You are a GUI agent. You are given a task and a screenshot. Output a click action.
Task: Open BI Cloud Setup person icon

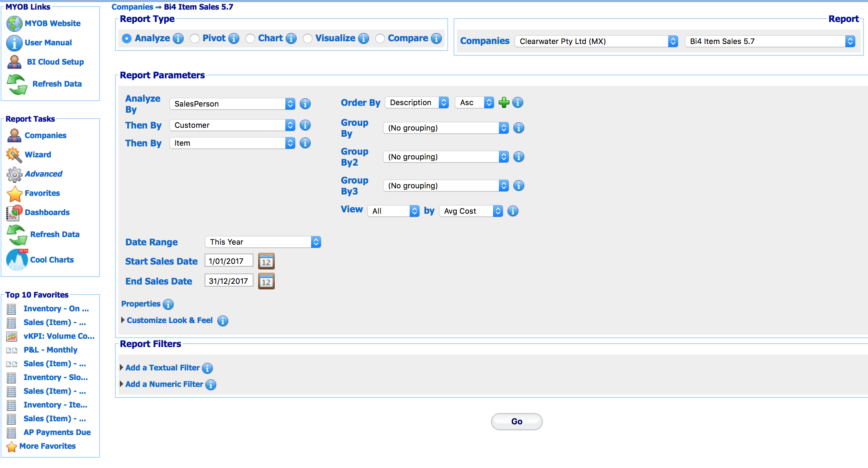14,62
